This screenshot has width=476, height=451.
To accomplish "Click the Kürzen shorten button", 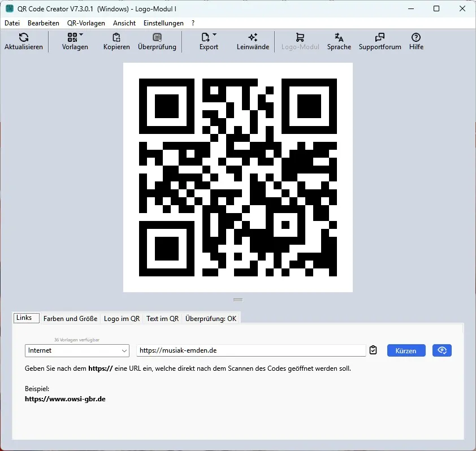I will (406, 350).
